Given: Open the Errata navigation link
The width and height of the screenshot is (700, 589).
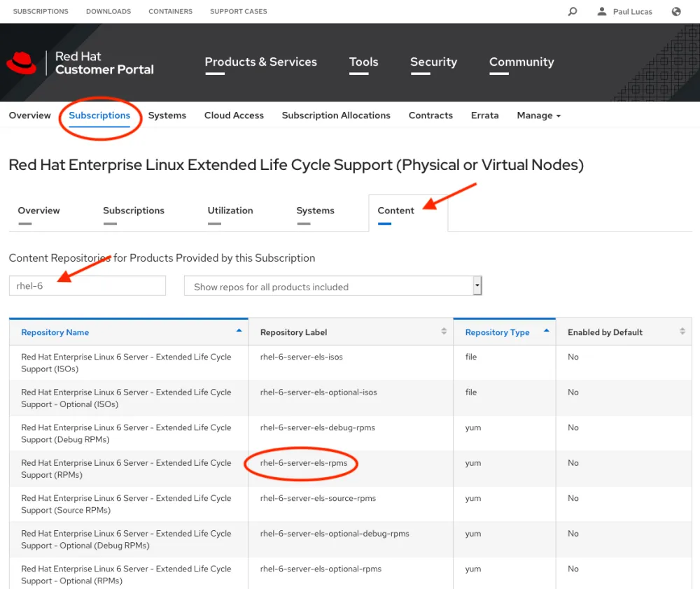Looking at the screenshot, I should tap(484, 115).
